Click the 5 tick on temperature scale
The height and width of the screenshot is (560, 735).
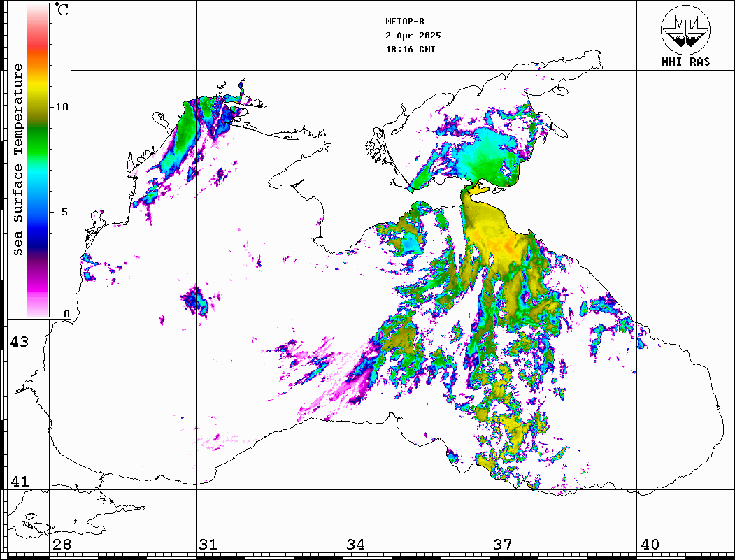click(x=65, y=212)
